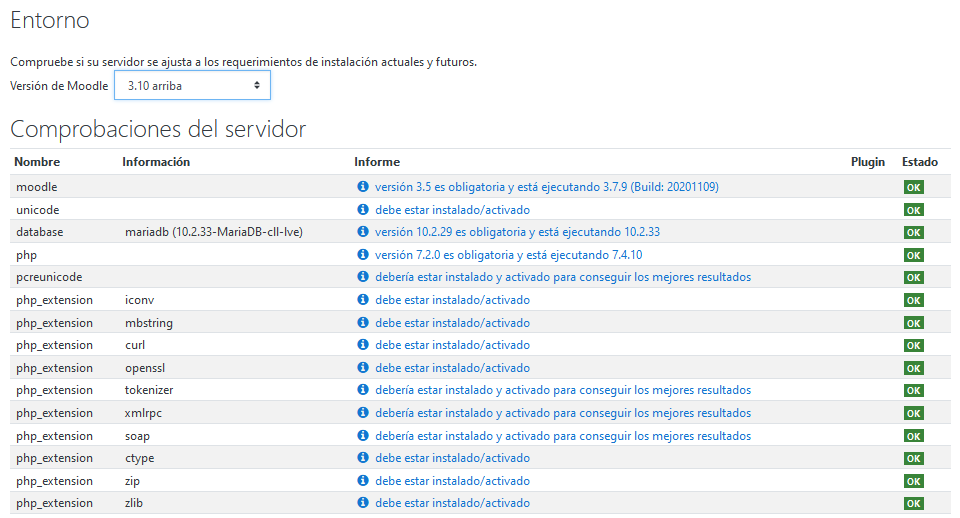Click the 'Informe' column header
960x518 pixels.
point(377,162)
